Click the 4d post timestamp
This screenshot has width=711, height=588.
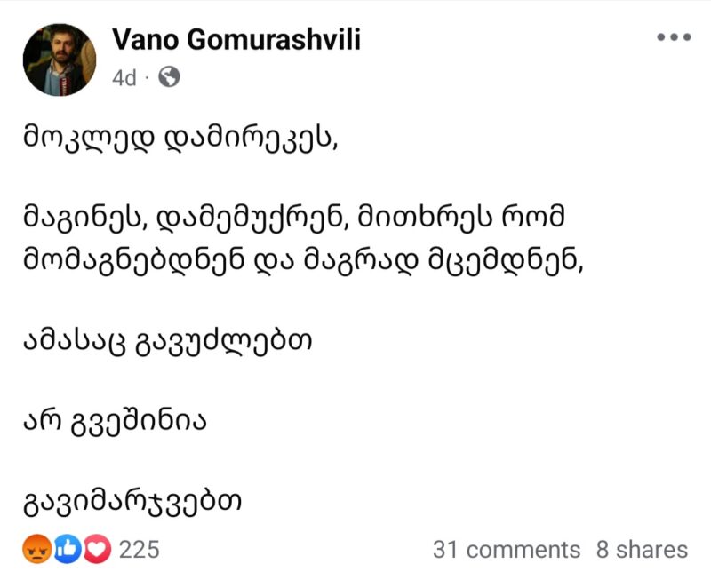tap(124, 78)
